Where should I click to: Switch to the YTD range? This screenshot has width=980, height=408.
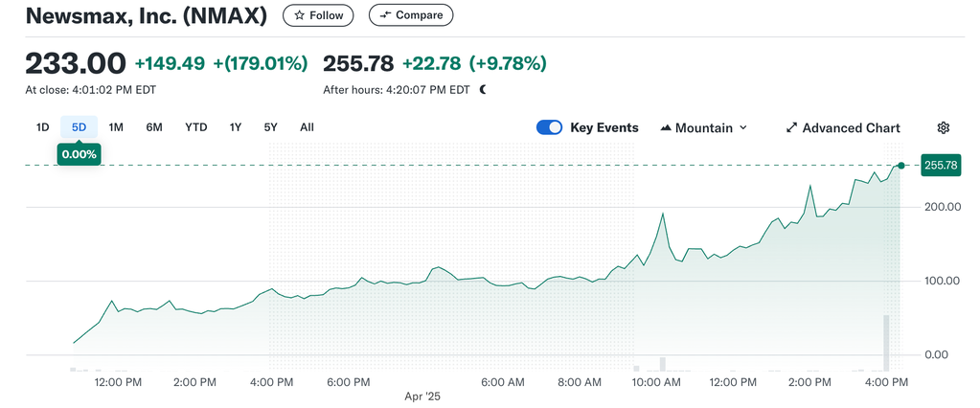[195, 127]
